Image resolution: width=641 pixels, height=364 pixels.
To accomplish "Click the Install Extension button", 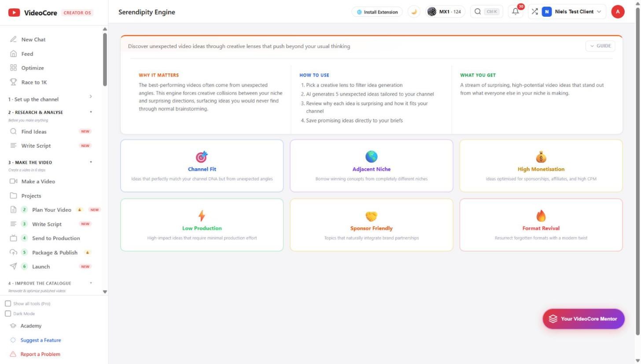I will point(377,12).
